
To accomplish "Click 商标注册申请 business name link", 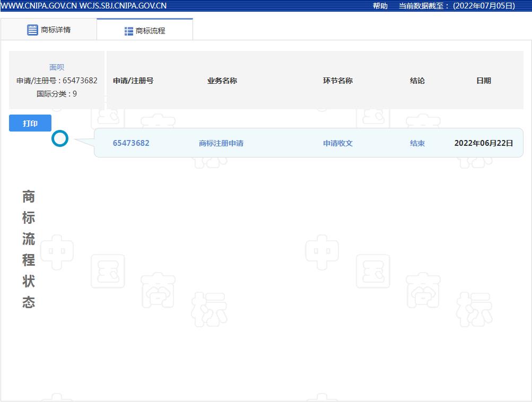I will point(221,143).
